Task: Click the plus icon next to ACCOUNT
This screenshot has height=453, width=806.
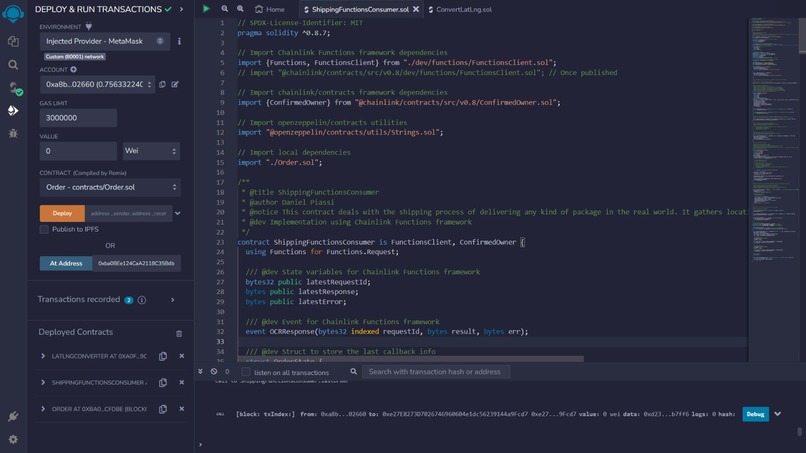Action: tap(74, 69)
